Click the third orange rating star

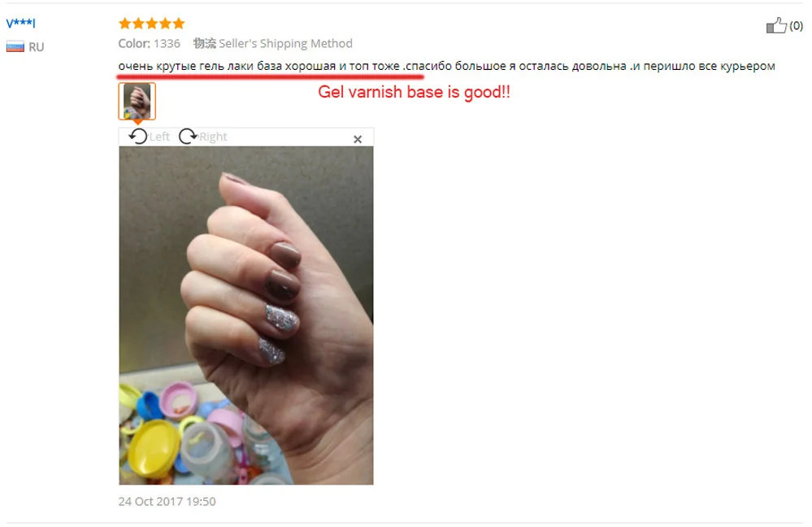pos(152,24)
